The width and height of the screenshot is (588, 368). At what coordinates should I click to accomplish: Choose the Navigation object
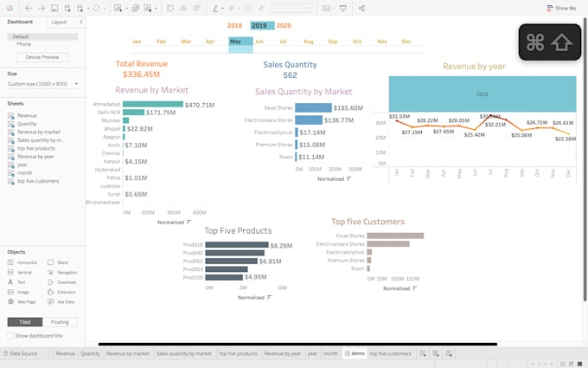pyautogui.click(x=67, y=272)
